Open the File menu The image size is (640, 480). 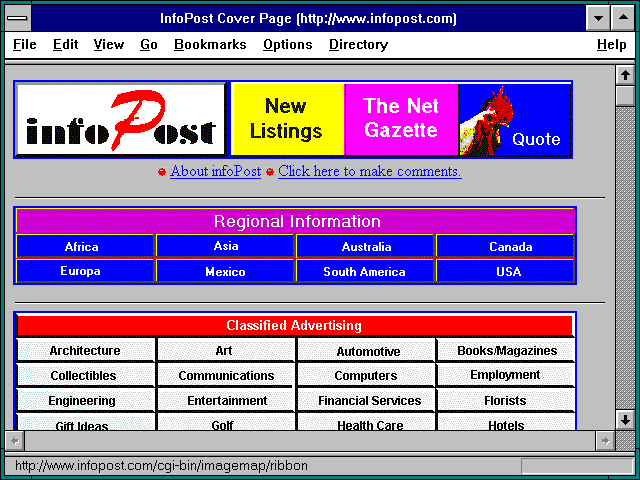24,44
